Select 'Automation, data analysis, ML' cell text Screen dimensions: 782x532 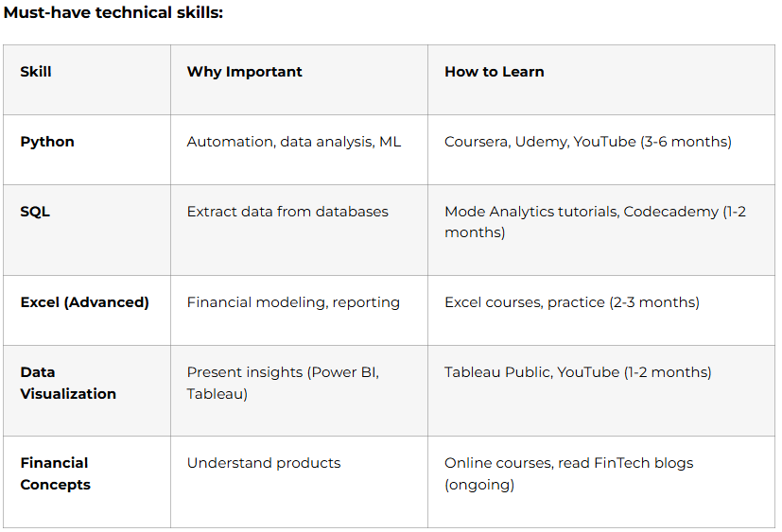(x=294, y=142)
